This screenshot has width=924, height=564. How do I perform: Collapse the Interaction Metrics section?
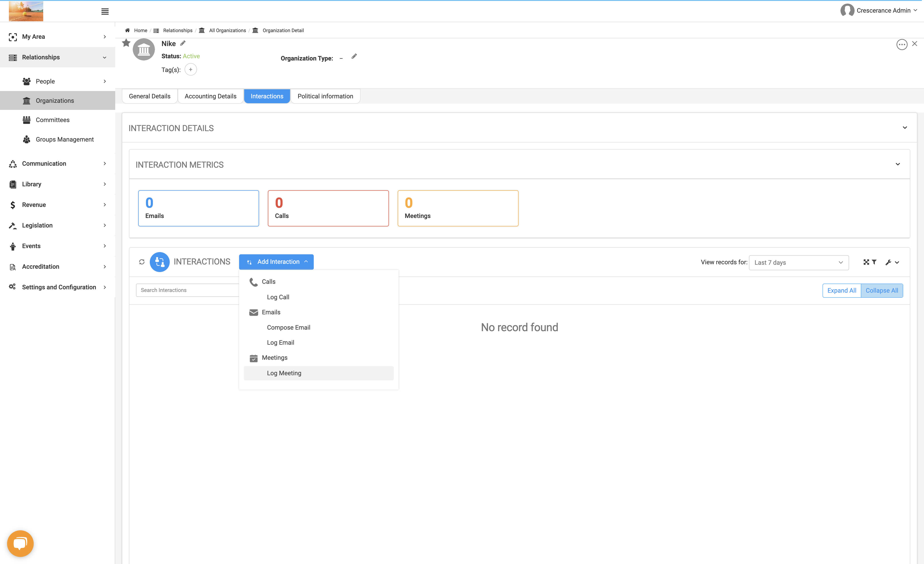pos(897,164)
